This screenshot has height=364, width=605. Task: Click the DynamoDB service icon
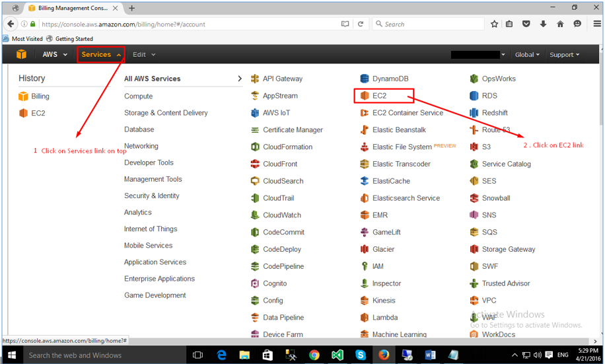pos(365,79)
